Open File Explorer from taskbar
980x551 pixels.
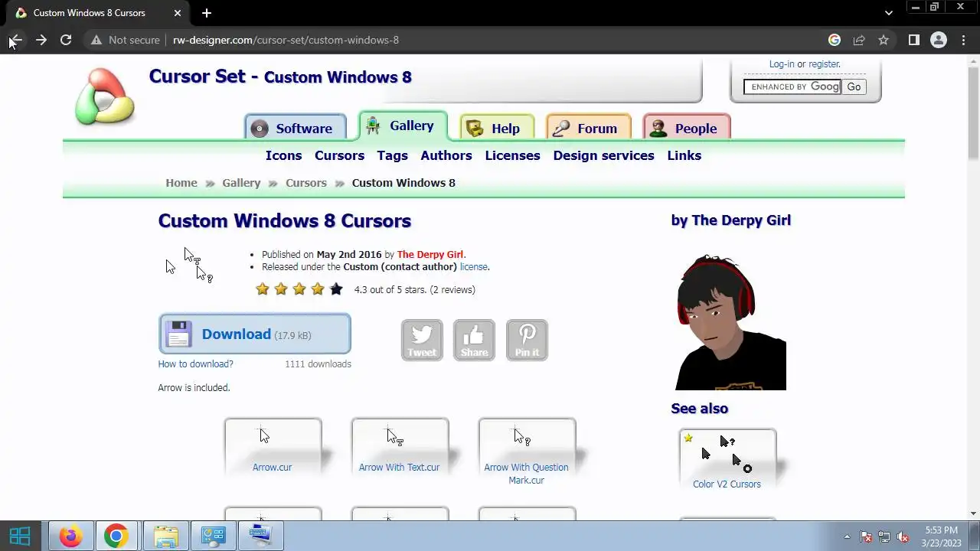165,536
